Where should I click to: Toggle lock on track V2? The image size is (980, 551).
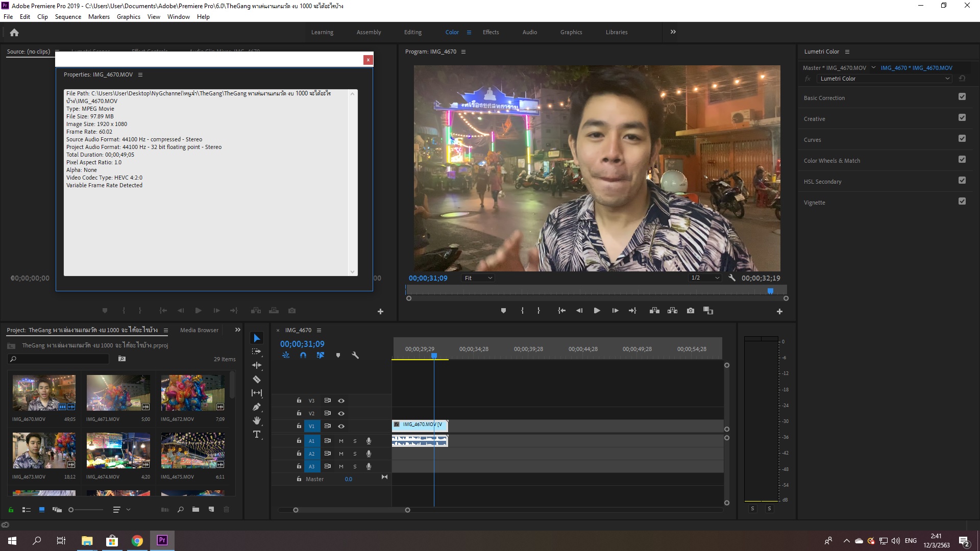pyautogui.click(x=299, y=413)
